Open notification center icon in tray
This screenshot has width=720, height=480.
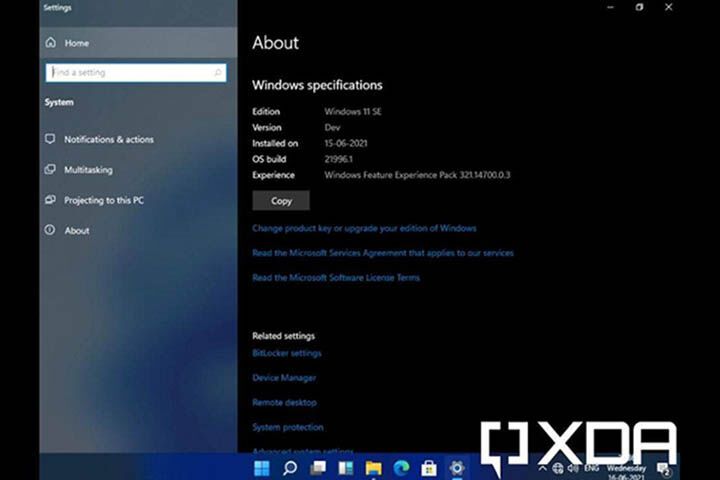click(x=664, y=469)
